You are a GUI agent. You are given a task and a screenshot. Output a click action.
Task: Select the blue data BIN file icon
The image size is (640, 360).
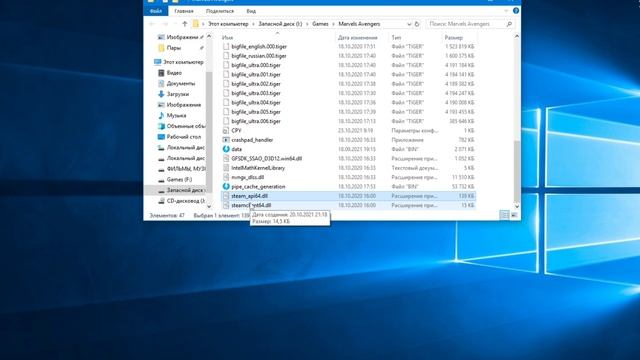point(226,149)
